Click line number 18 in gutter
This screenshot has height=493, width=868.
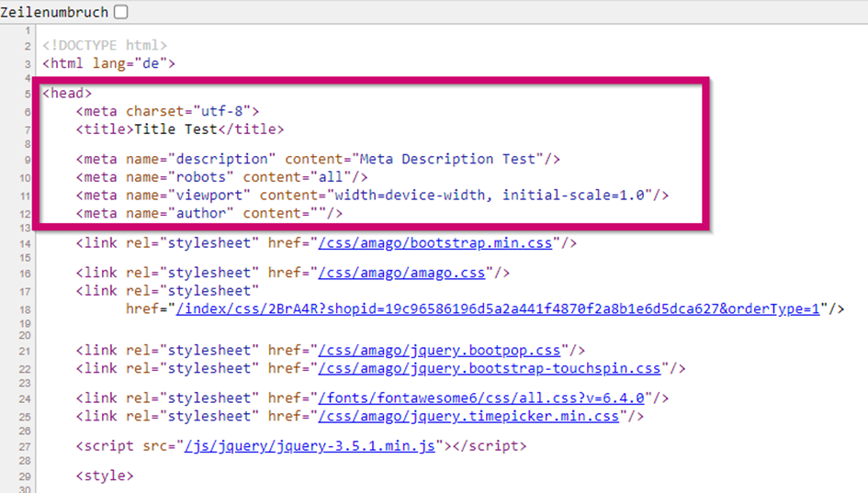point(25,310)
